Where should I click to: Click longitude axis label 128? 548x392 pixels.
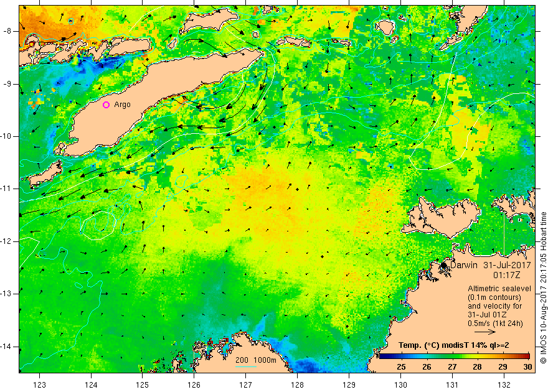(x=298, y=385)
